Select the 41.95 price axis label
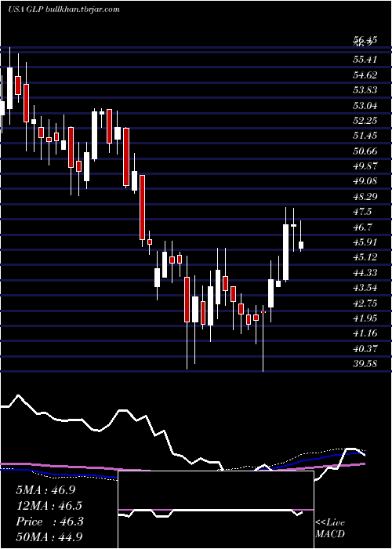This screenshot has width=392, height=549. pos(365,318)
